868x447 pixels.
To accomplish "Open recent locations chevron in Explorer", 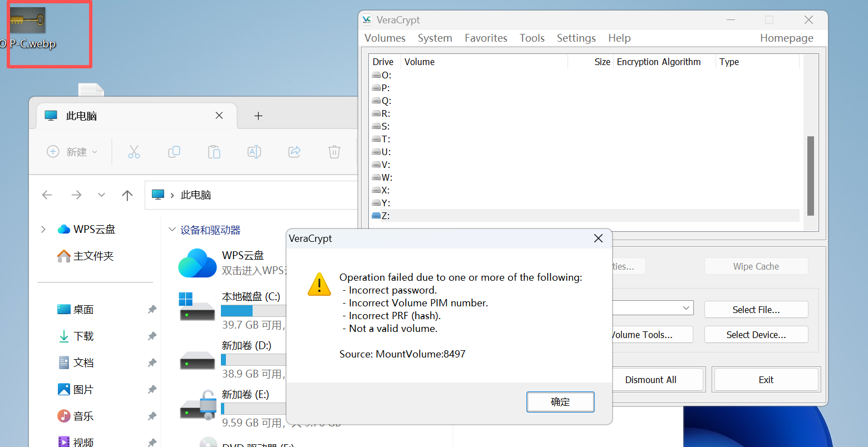I will (x=101, y=195).
